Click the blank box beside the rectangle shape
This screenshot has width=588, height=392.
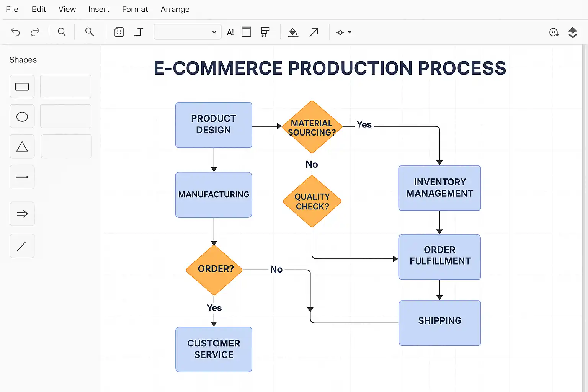[66, 87]
